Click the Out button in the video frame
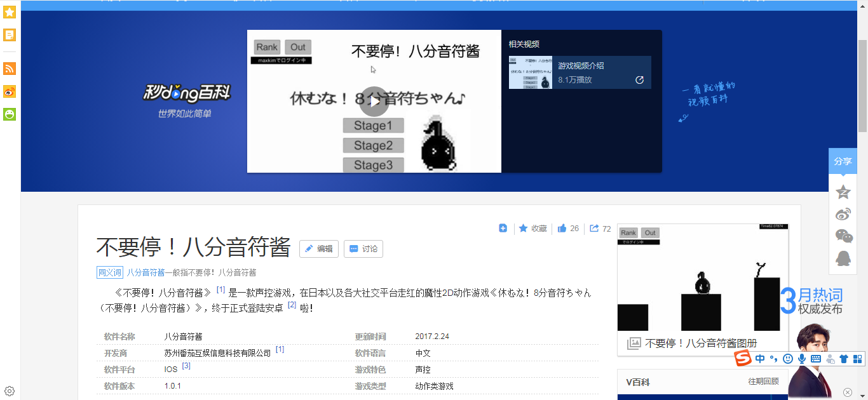 click(298, 47)
